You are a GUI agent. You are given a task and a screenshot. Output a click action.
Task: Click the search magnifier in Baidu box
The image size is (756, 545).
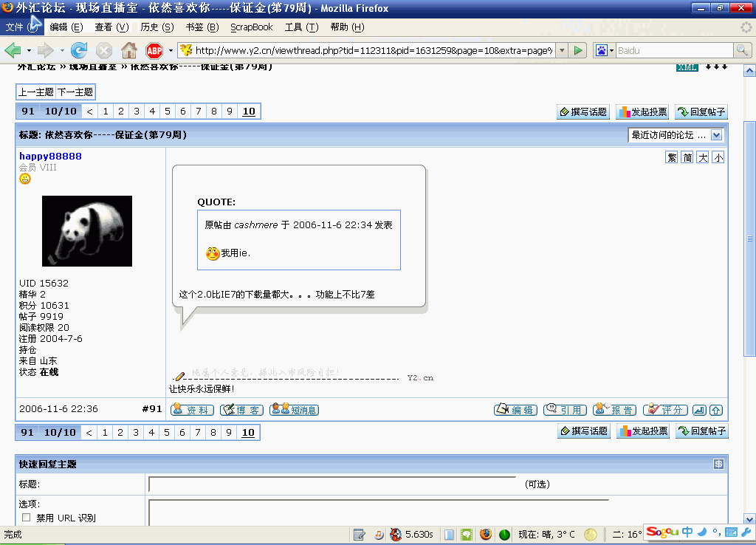tap(742, 50)
